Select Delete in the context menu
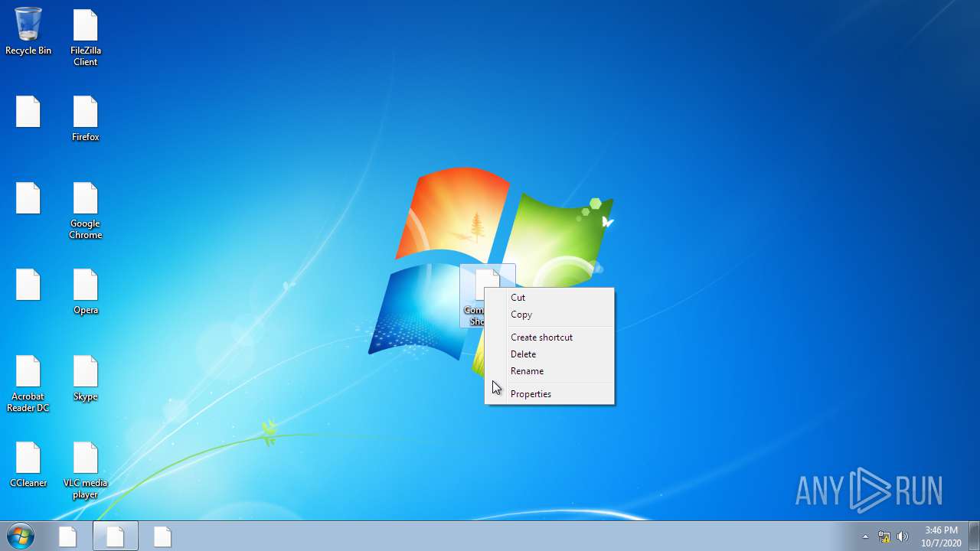The height and width of the screenshot is (551, 980). [x=550, y=354]
